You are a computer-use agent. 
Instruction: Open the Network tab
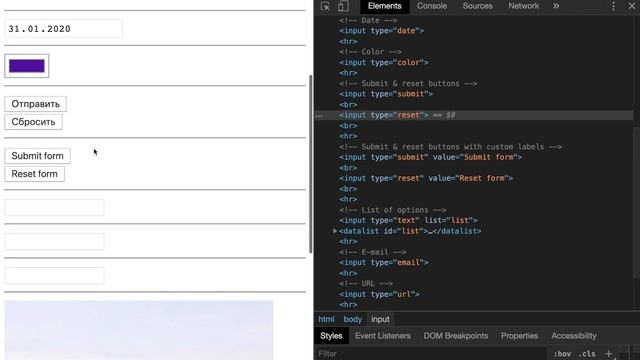click(x=523, y=6)
